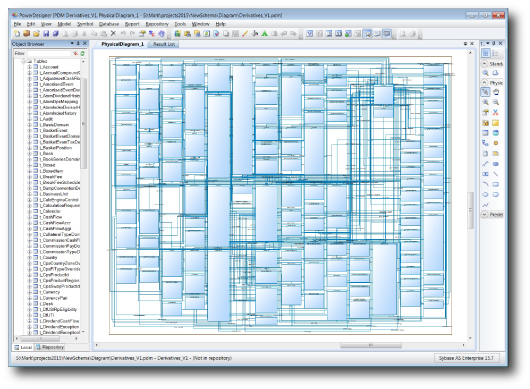The width and height of the screenshot is (530, 389).
Task: Click the Save icon in the toolbar
Action: [46, 33]
